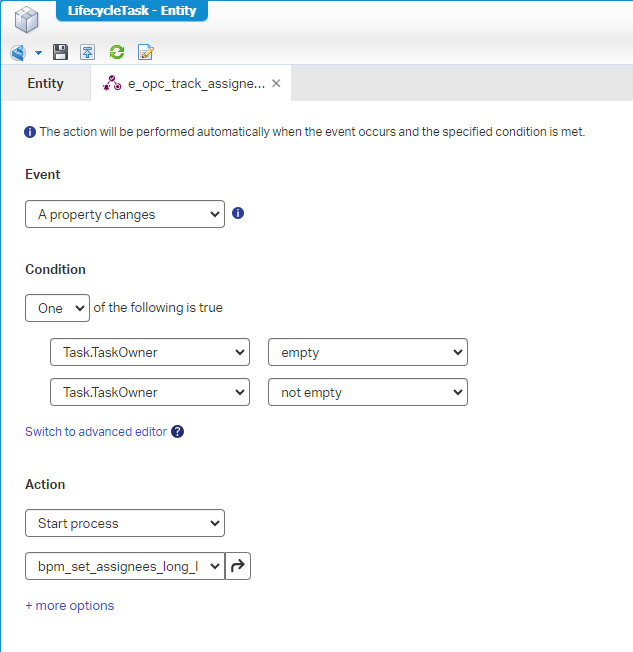Click the Publish upload-arrow icon in toolbar
The image size is (633, 652).
(x=88, y=52)
